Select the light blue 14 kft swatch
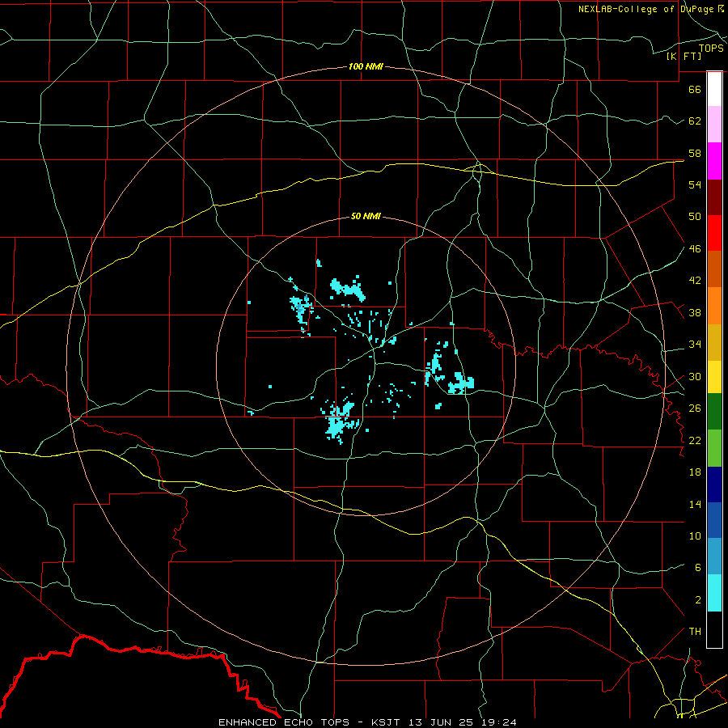 click(714, 557)
